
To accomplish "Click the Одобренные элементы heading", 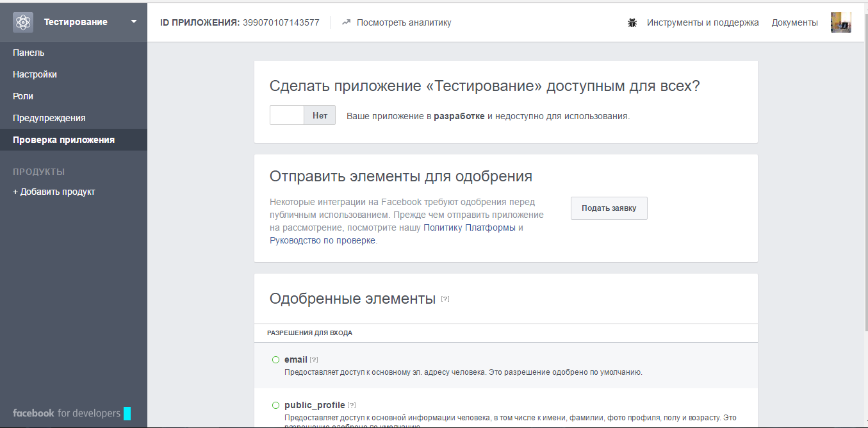I will point(353,298).
